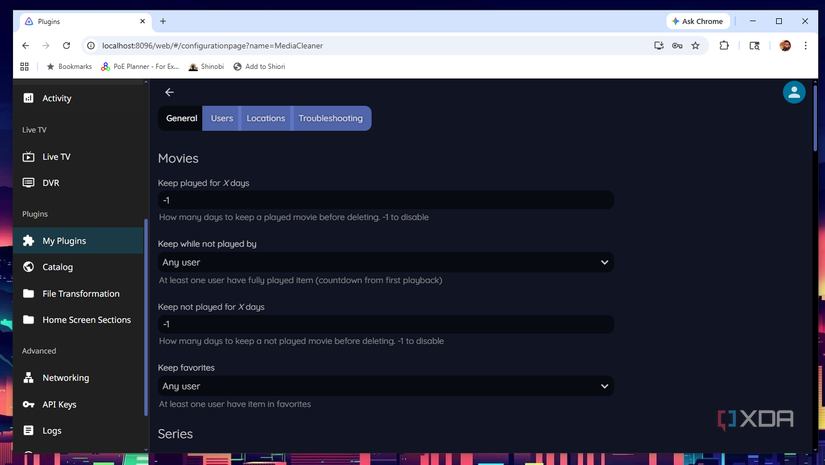This screenshot has width=825, height=465.
Task: Expand Keep while not played by dropdown
Action: [x=386, y=262]
